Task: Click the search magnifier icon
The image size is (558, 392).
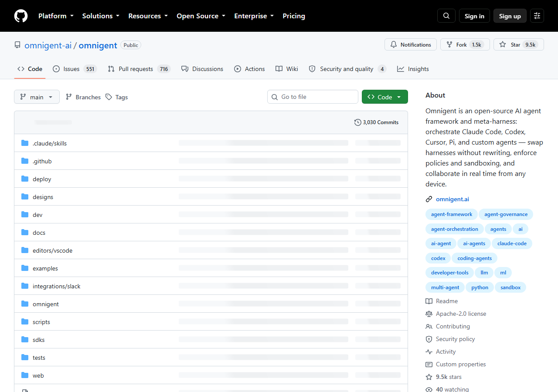Action: tap(446, 16)
